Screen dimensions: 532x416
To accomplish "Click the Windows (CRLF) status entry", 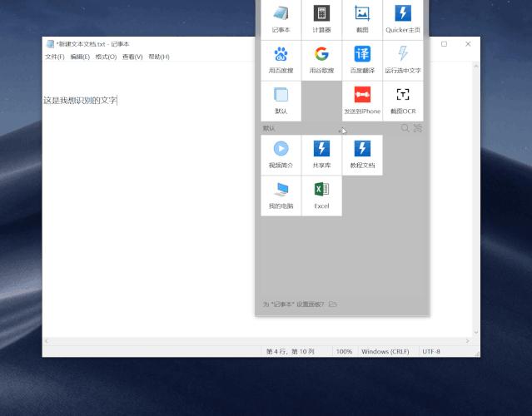I will 385,352.
